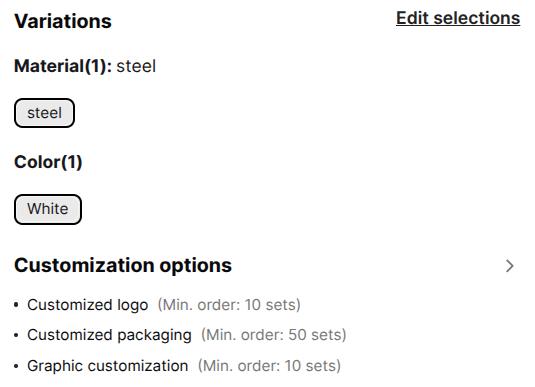
Task: Click the bullet before Graphic customization
Action: [16, 366]
